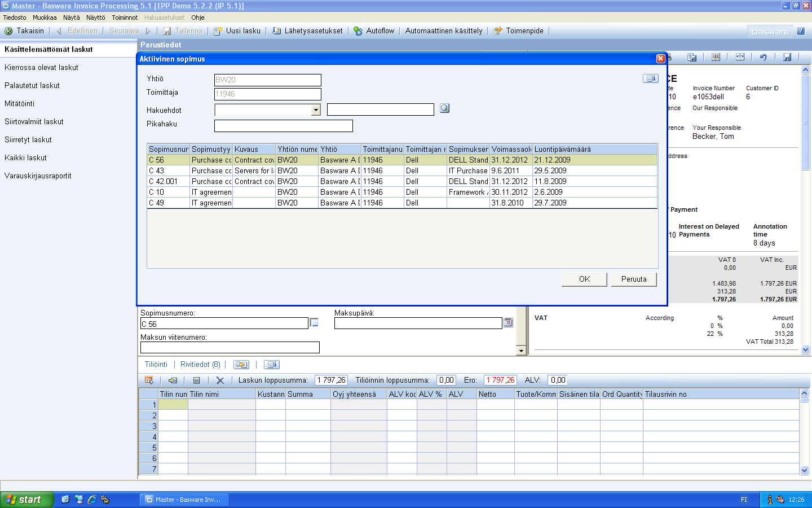Click the OK button
Screen dimensions: 812x508
tap(585, 279)
